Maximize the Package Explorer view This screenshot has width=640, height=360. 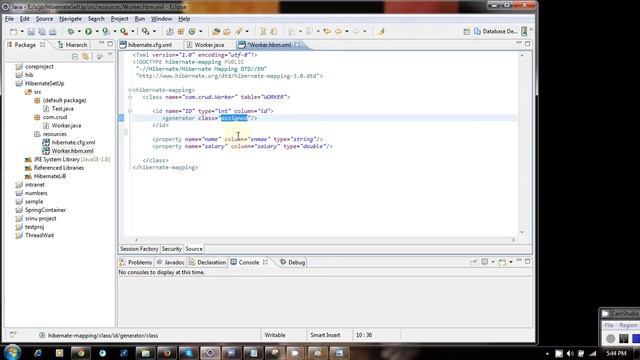click(x=110, y=44)
